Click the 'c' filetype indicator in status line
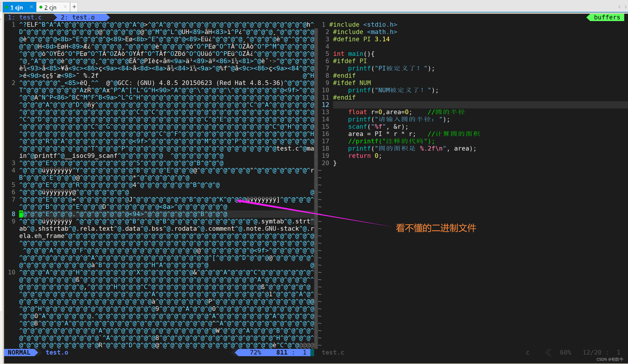This screenshot has height=364, width=628. pos(528,352)
